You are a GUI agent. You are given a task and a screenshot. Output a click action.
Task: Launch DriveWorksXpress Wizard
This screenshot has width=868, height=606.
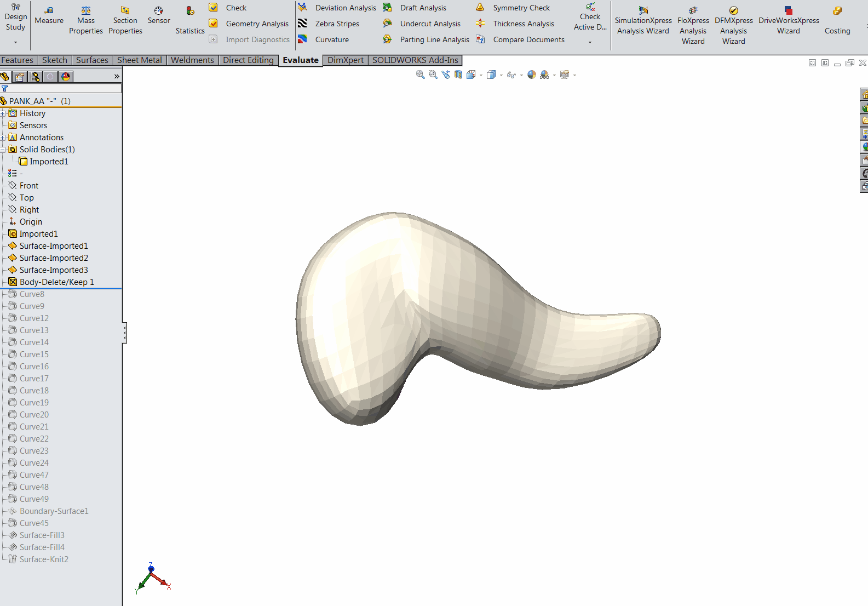click(x=789, y=21)
